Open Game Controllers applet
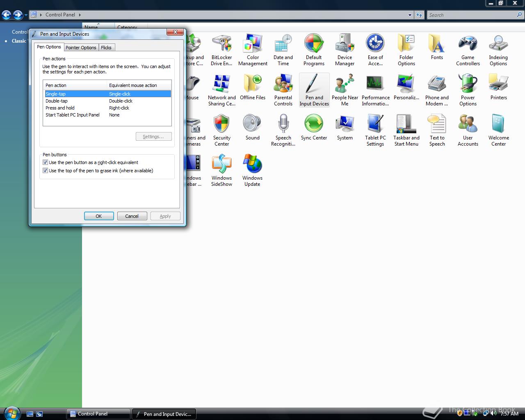The height and width of the screenshot is (420, 525). pyautogui.click(x=468, y=50)
